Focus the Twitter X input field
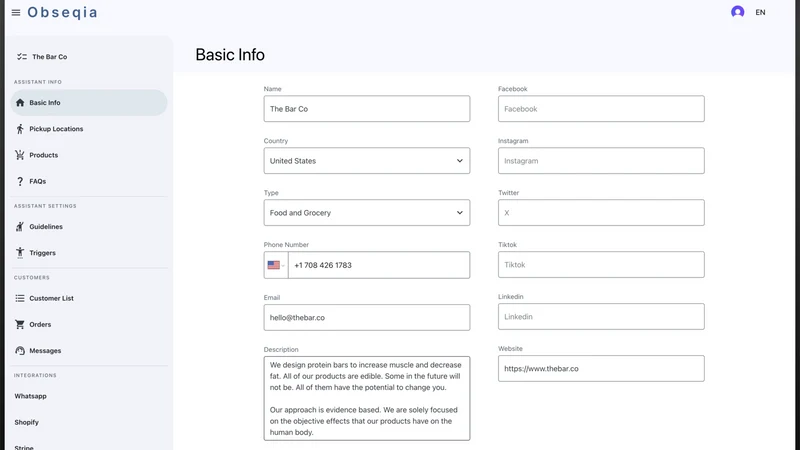 pos(601,213)
